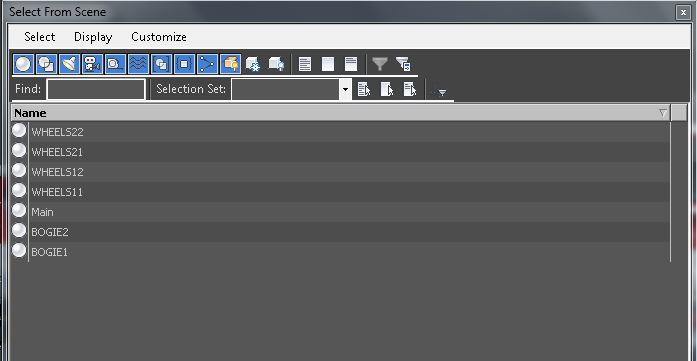Click the Display All list icon
The image size is (697, 361).
pos(305,64)
